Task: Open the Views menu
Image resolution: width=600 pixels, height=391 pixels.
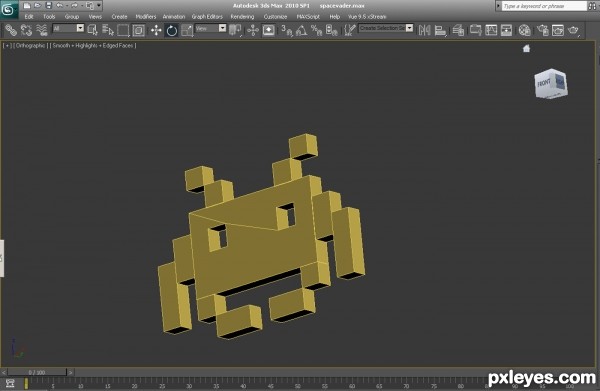Action: [95, 17]
